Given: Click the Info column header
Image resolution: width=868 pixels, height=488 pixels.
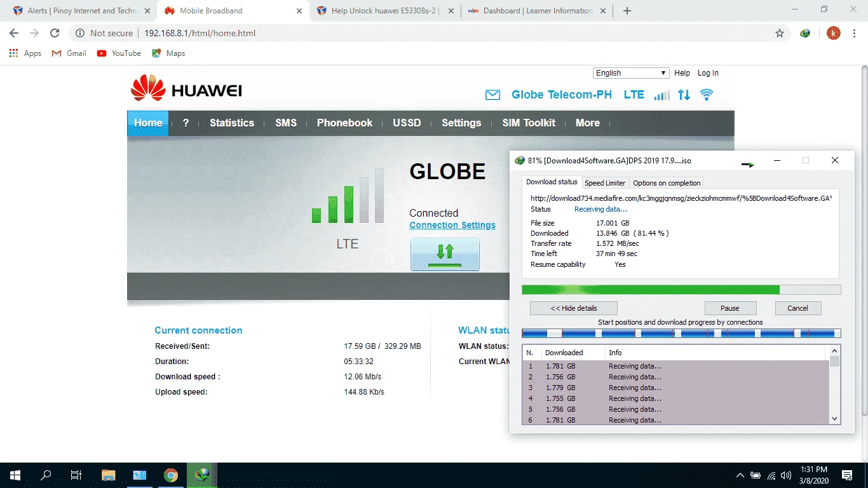Looking at the screenshot, I should tap(716, 353).
